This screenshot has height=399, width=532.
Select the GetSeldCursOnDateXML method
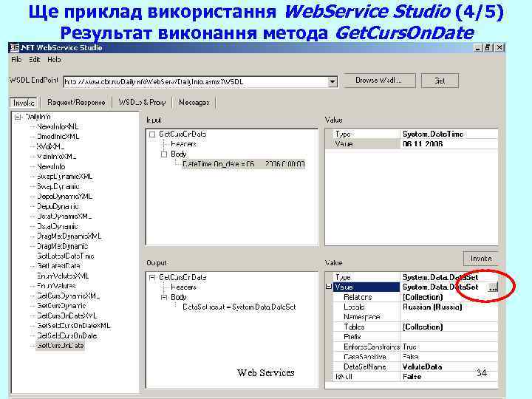pyautogui.click(x=73, y=326)
